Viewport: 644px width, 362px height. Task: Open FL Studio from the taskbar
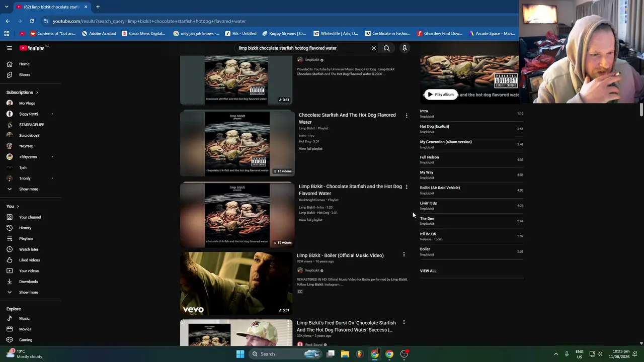point(359,354)
